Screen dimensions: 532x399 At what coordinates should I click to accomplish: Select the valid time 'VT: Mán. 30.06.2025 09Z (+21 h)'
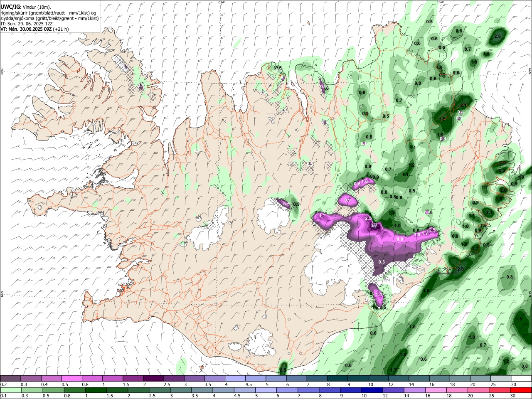tap(35, 29)
